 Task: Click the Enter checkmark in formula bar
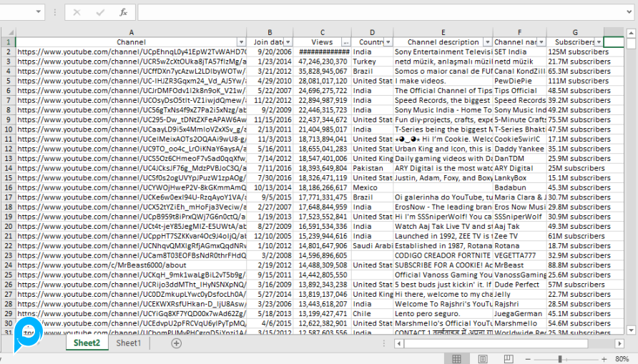pyautogui.click(x=100, y=12)
